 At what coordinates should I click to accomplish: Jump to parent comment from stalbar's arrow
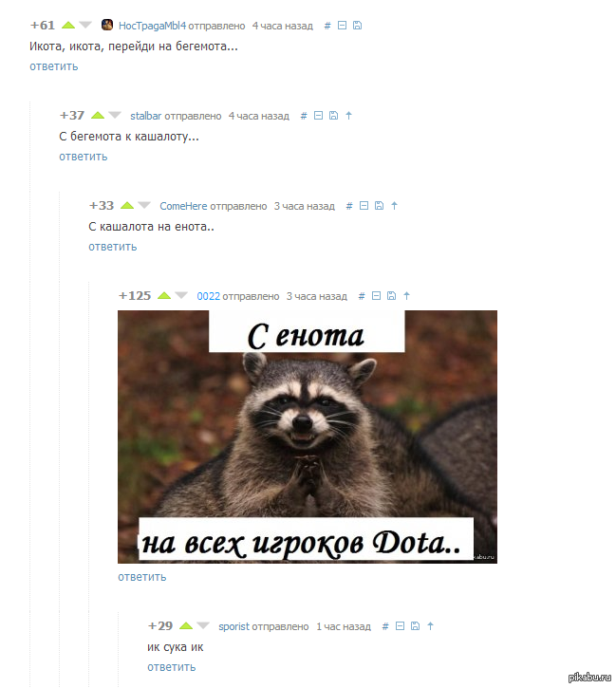tap(348, 116)
